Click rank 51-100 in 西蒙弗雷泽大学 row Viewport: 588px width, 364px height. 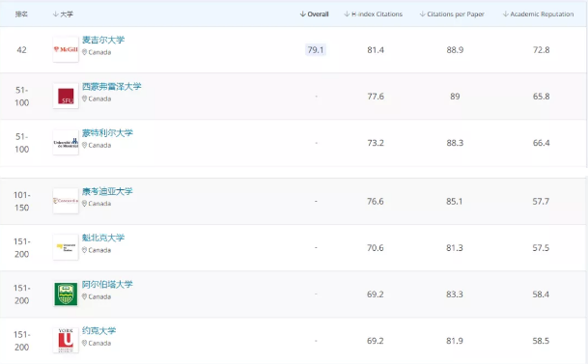click(x=22, y=97)
